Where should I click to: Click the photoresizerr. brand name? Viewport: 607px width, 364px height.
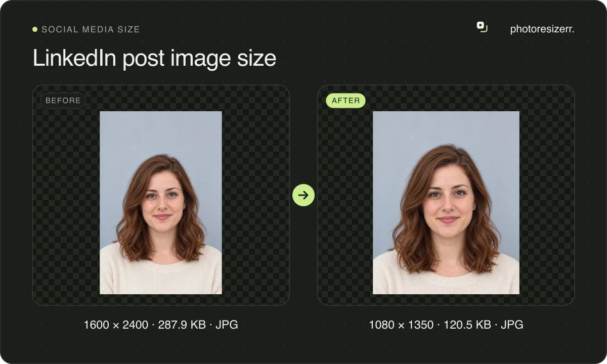[x=542, y=29]
